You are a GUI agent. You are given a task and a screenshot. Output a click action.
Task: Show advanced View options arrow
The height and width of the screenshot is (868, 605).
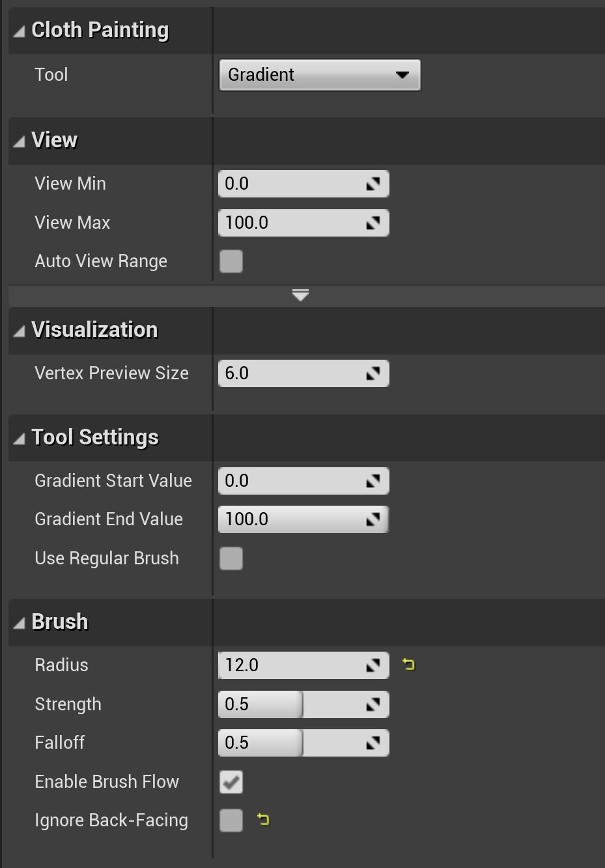(x=300, y=296)
